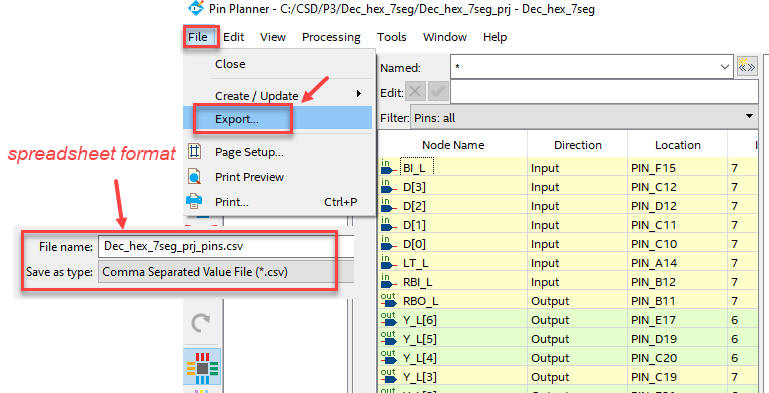Open the Named filter dropdown
This screenshot has height=393, width=769.
coord(724,67)
